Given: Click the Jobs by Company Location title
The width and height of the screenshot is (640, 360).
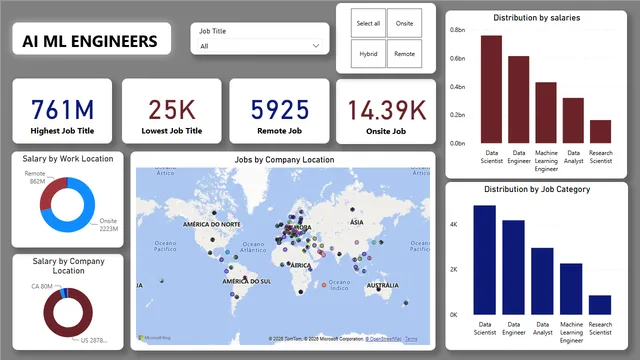Looking at the screenshot, I should (284, 160).
